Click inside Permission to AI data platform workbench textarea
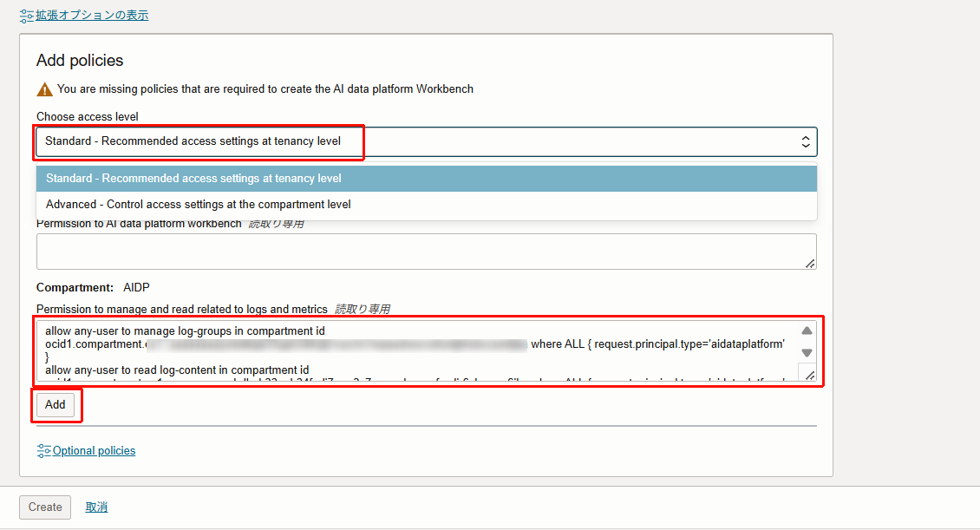980x530 pixels. (426, 252)
